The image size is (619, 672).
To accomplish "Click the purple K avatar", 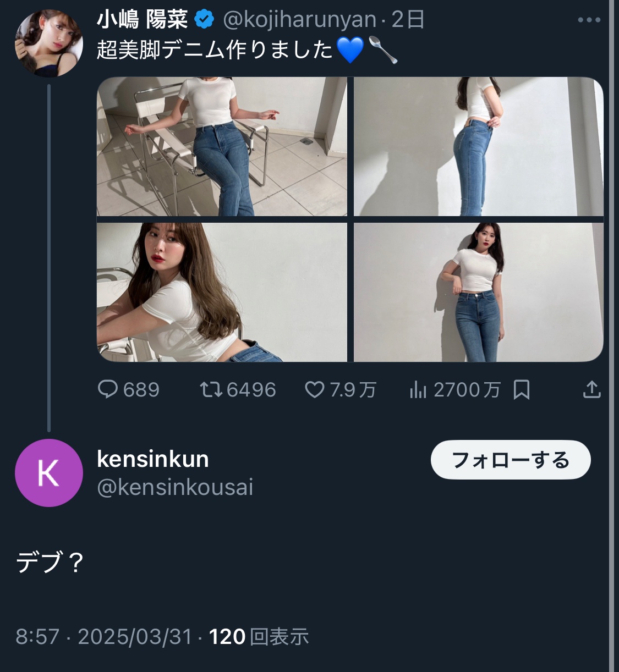I will click(48, 473).
